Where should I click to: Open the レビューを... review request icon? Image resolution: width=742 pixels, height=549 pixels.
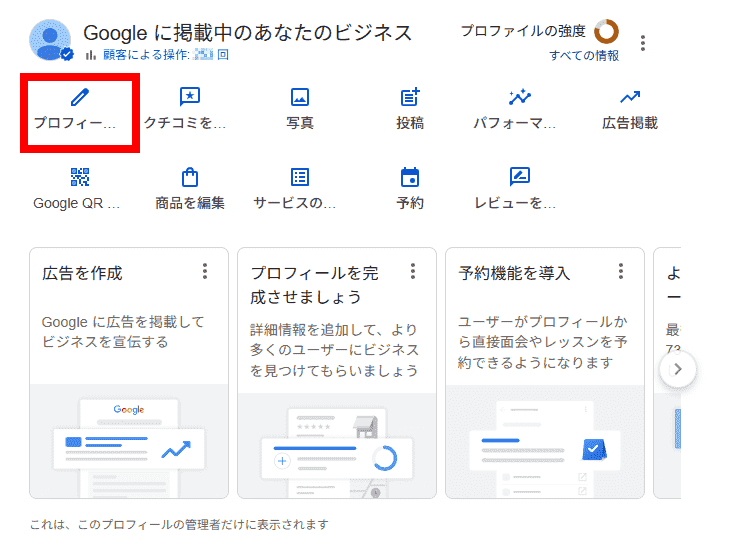coord(520,176)
